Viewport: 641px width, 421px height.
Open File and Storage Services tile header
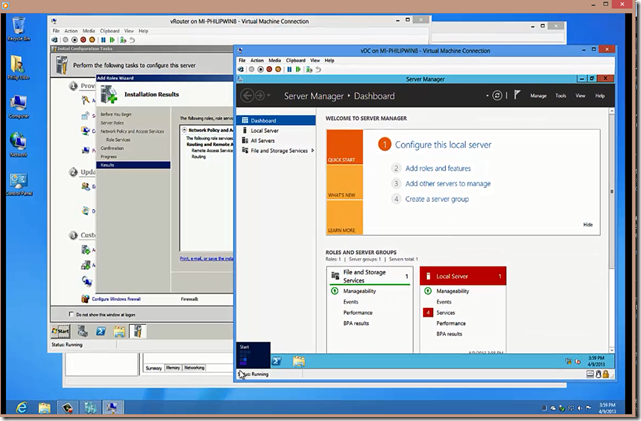click(x=370, y=276)
